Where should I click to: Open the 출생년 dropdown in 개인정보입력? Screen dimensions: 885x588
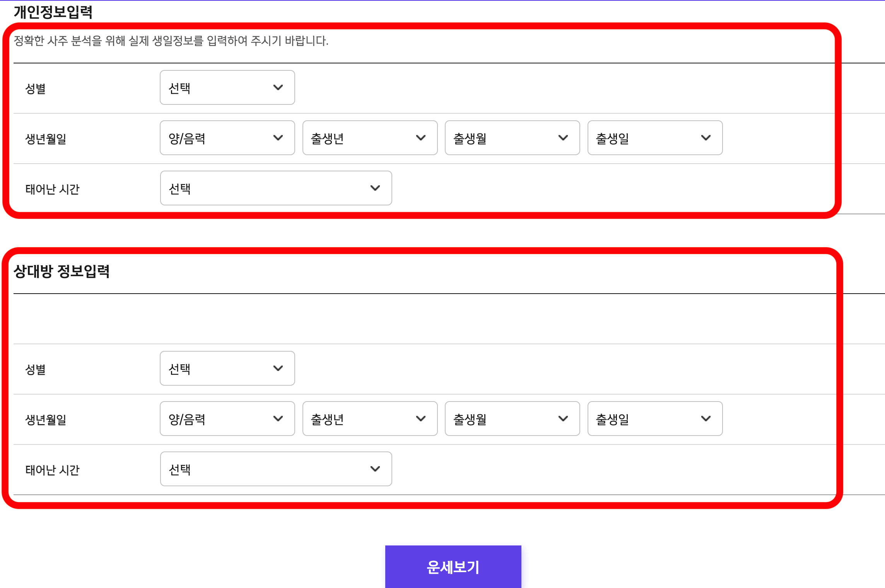tap(369, 138)
